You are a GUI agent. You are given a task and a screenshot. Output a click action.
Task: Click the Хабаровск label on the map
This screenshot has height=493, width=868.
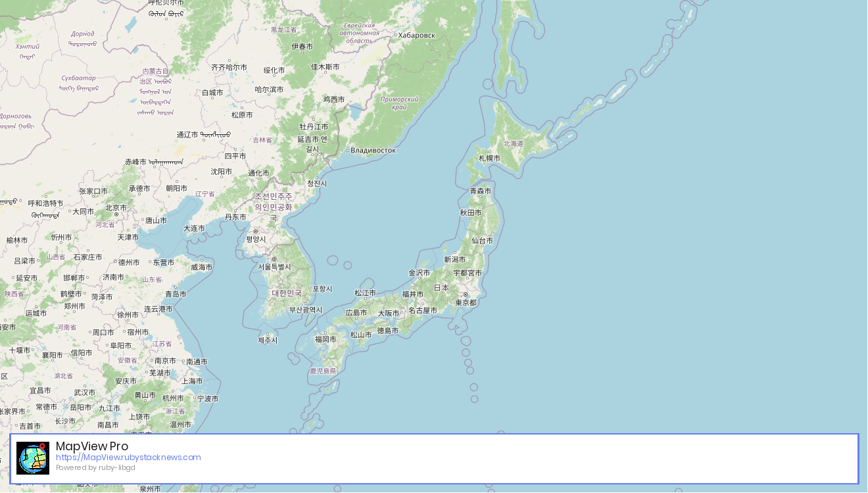[415, 35]
